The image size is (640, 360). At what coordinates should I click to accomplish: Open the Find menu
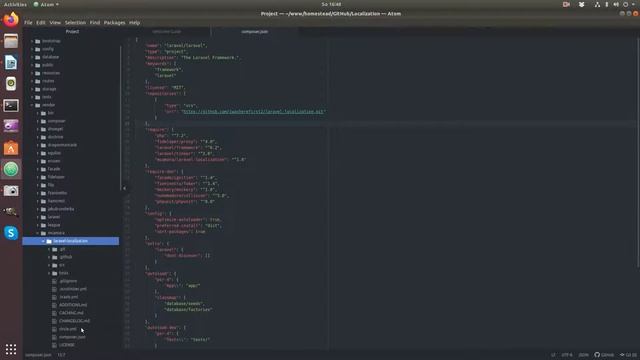(95, 23)
